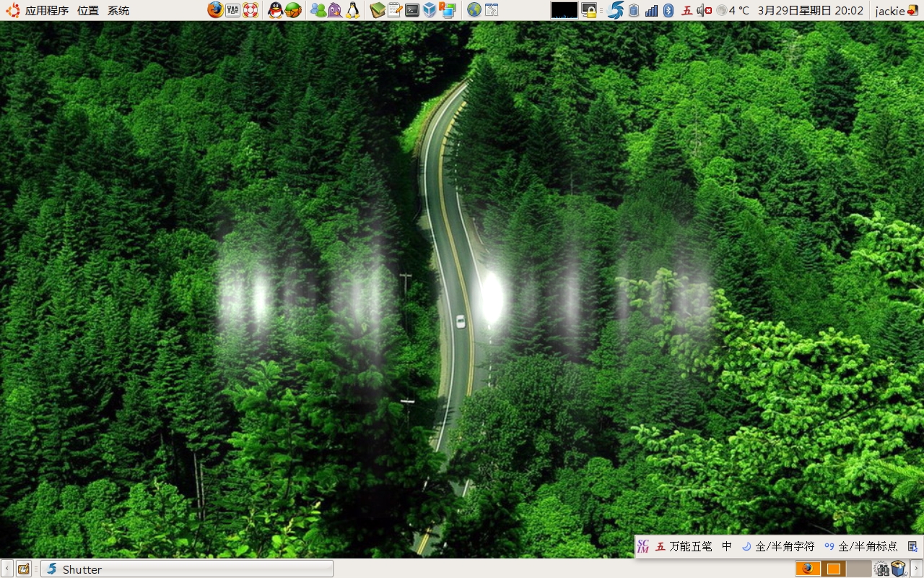Open calendar from 3月29日星期日 20:02 clock
Viewport: 924px width, 578px height.
[x=811, y=10]
